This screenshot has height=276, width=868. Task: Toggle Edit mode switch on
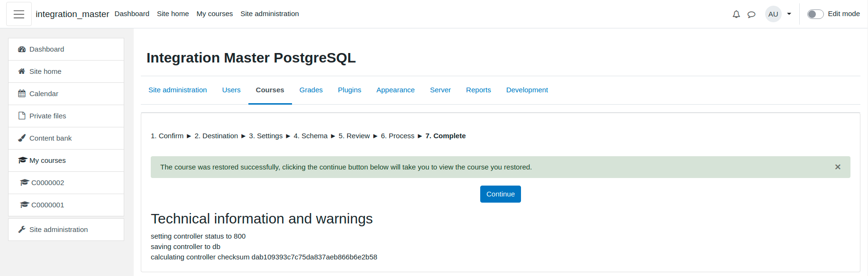click(815, 14)
